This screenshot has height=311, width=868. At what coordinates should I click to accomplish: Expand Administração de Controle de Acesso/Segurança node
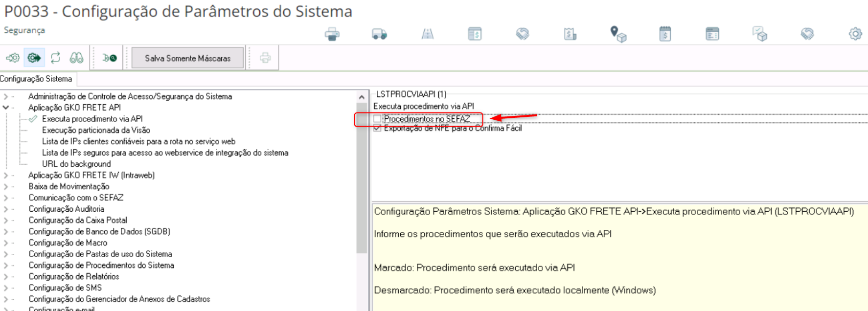6,97
